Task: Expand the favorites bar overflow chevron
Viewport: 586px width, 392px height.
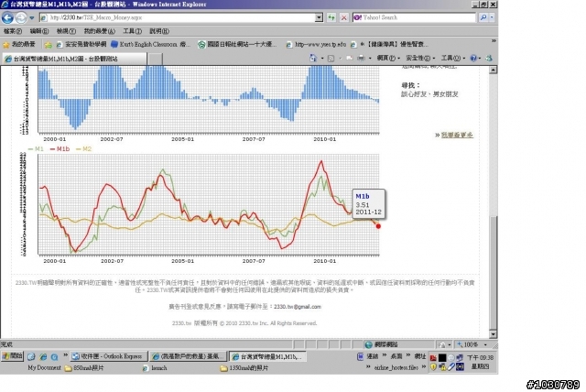Action: point(494,40)
